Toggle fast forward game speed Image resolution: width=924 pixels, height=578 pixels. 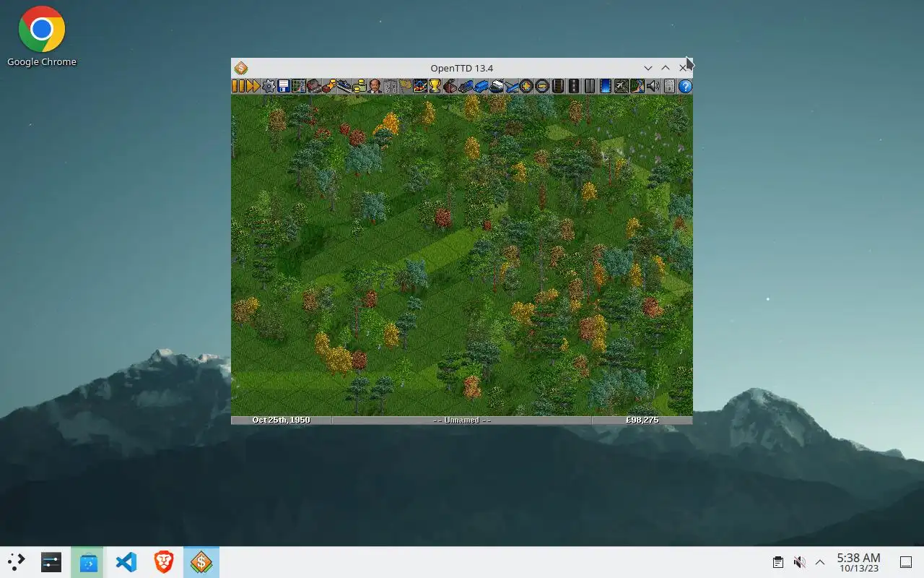[x=253, y=87]
